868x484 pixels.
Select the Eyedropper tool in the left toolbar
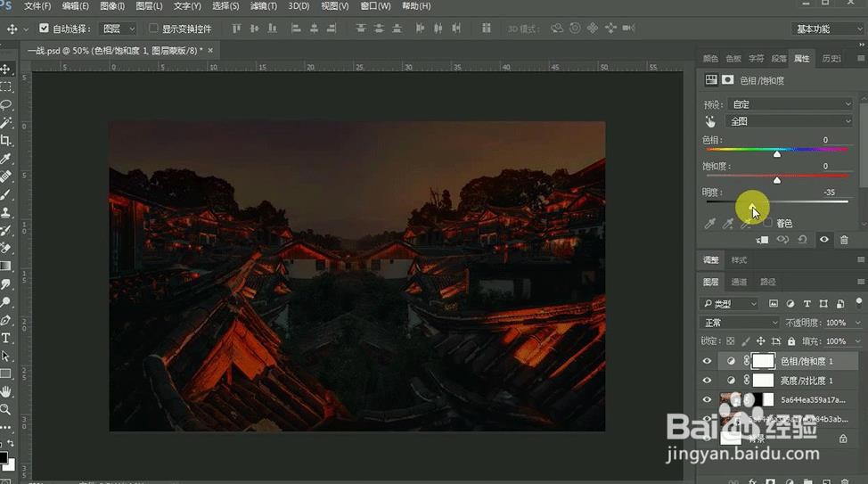click(x=5, y=159)
